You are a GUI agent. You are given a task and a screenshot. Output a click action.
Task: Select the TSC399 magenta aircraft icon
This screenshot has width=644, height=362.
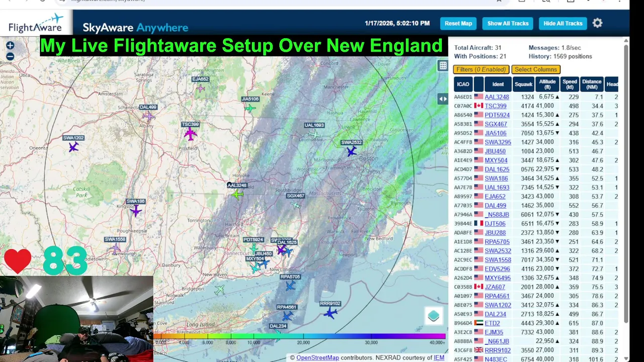click(190, 134)
